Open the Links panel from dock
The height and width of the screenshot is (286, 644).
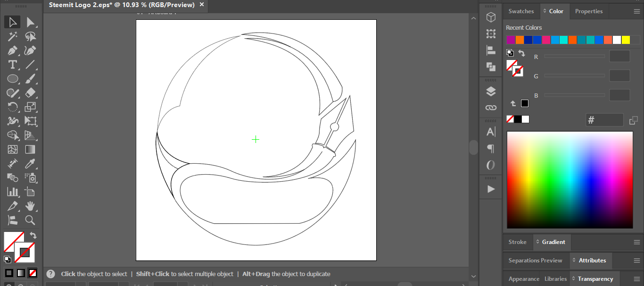[491, 108]
